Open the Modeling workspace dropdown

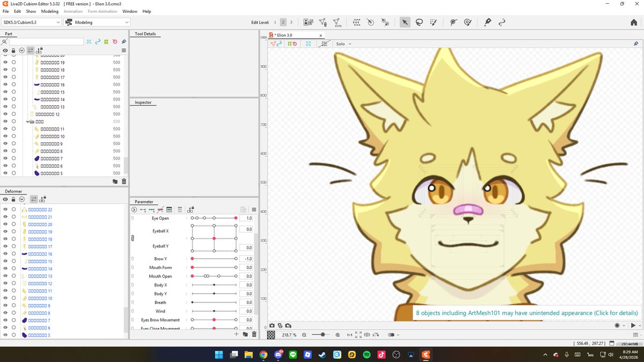[97, 23]
